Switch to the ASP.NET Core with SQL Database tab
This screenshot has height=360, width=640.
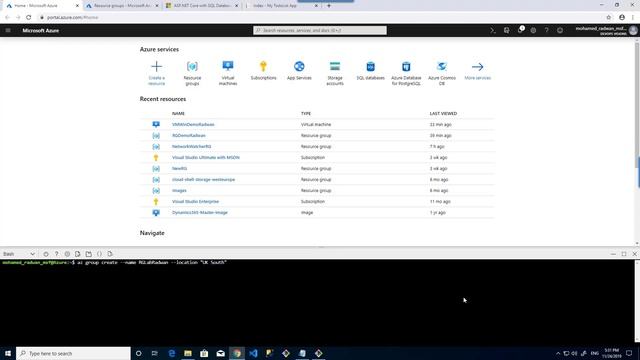(202, 6)
